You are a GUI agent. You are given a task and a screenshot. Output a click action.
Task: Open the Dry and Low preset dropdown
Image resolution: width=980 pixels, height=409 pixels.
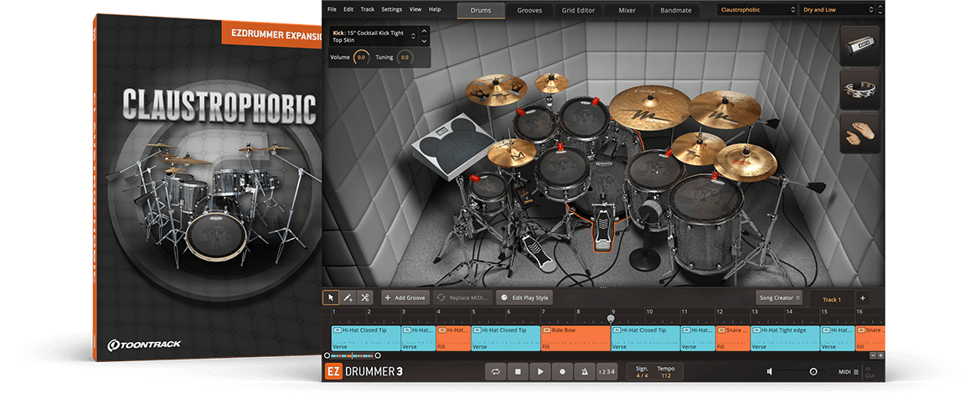tap(839, 9)
